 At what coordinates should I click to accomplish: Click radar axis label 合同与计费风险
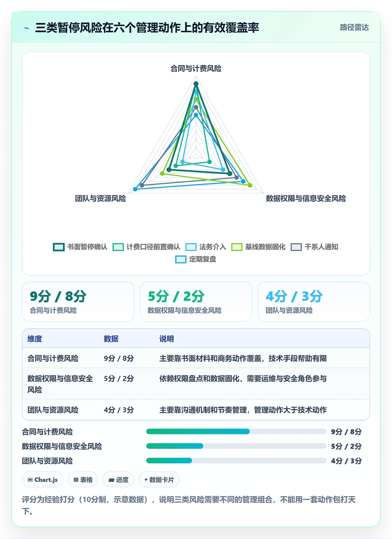(196, 68)
